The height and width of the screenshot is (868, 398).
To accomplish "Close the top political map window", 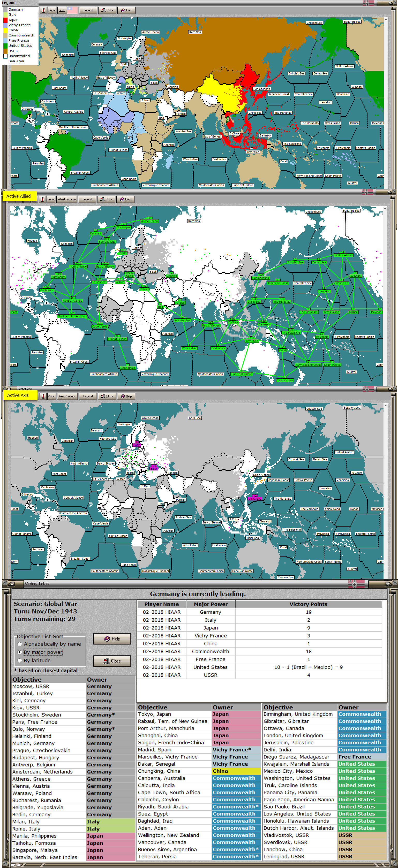I will pyautogui.click(x=108, y=10).
